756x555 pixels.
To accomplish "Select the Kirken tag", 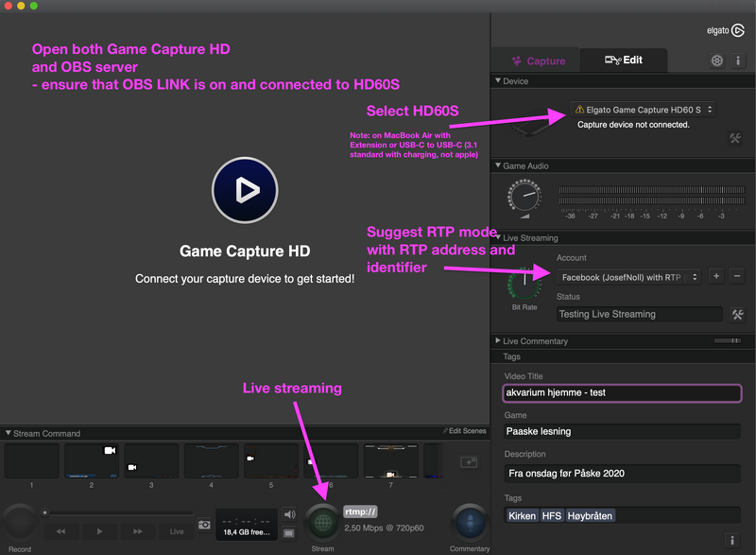I will (x=523, y=516).
